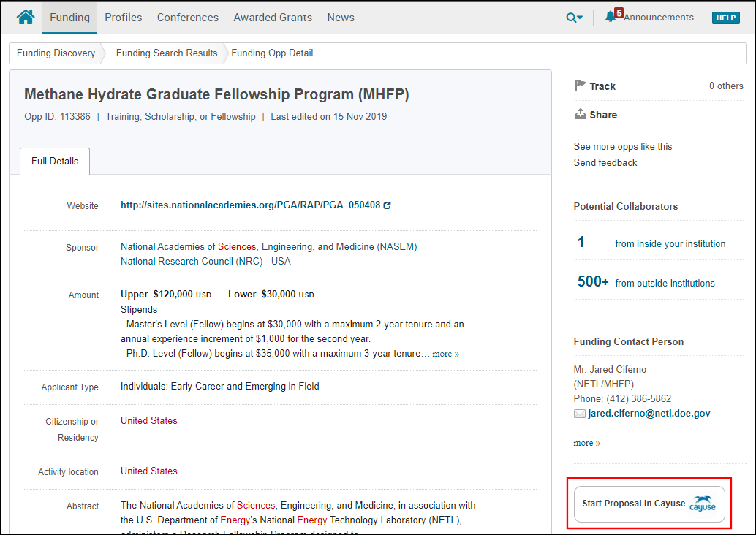The width and height of the screenshot is (756, 535).
Task: Click 'Individuals: Early Career and Emerging in Field'
Action: [220, 387]
